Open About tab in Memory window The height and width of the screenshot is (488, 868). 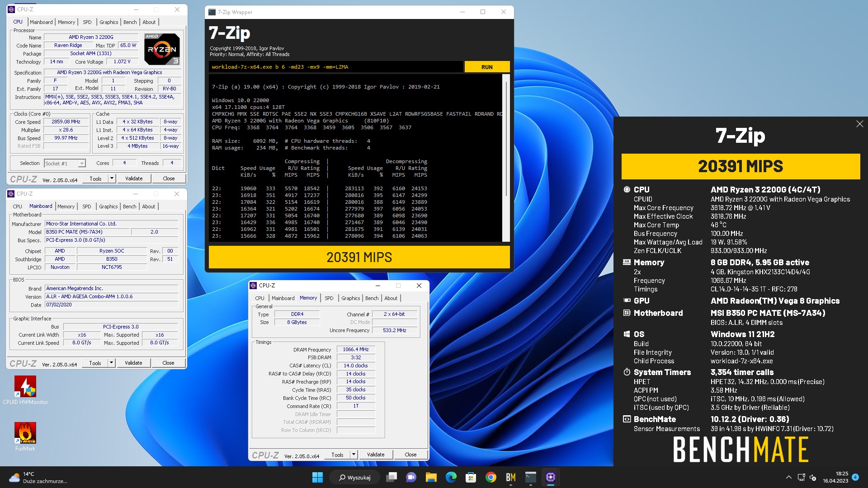click(391, 298)
